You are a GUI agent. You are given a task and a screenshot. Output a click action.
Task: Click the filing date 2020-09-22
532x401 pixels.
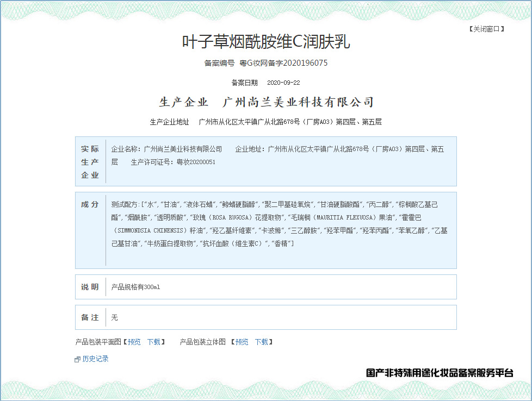[x=283, y=83]
